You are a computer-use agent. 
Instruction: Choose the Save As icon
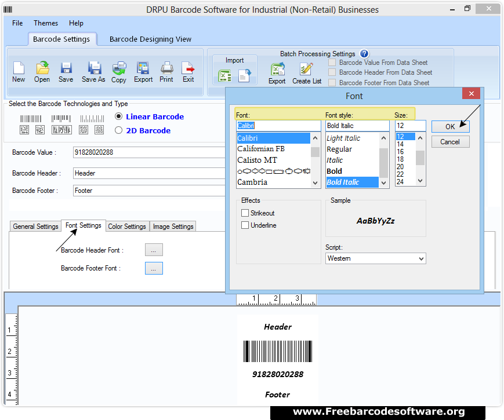coord(95,68)
